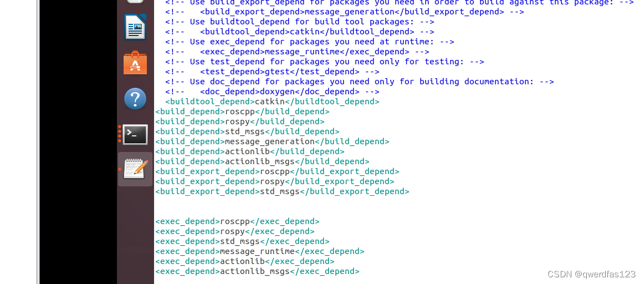
Task: Click the exec_depend rospy line
Action: [x=235, y=231]
